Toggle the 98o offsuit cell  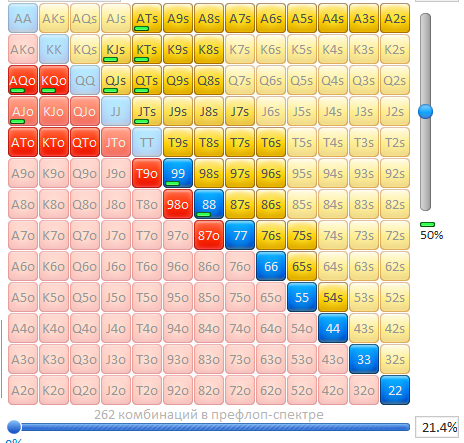(x=178, y=204)
